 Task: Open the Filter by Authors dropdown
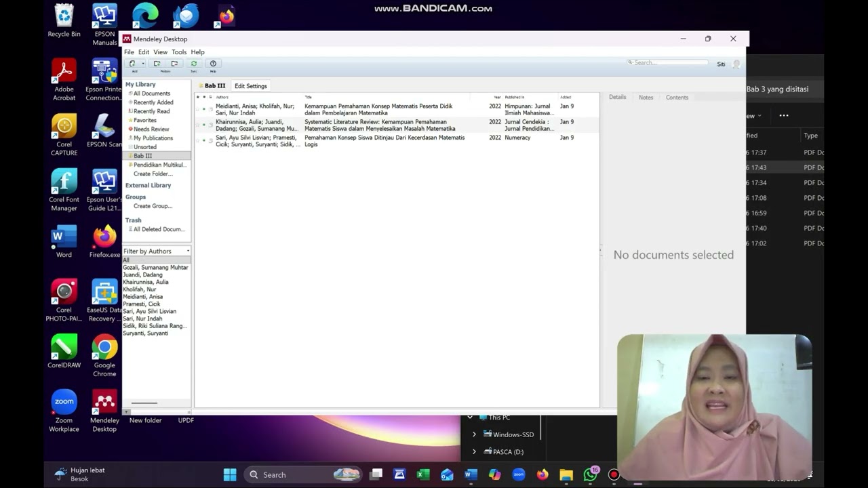[x=157, y=251]
